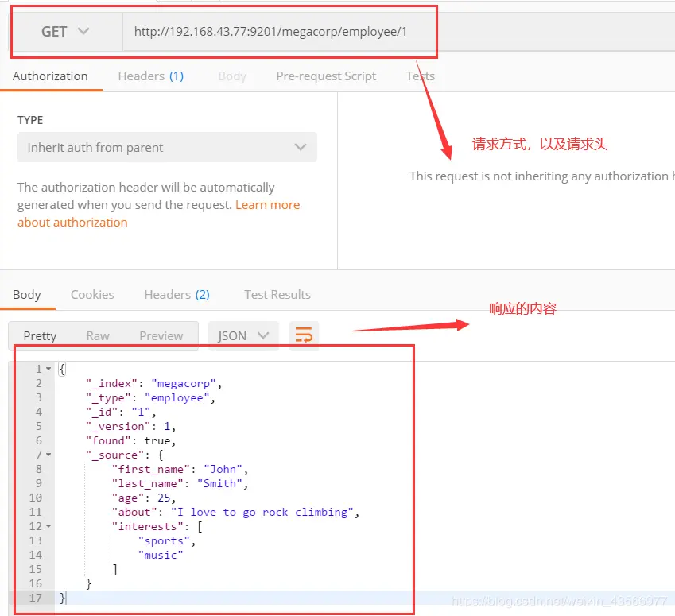Click the "_id": "1" line
The width and height of the screenshot is (675, 616).
coord(121,412)
